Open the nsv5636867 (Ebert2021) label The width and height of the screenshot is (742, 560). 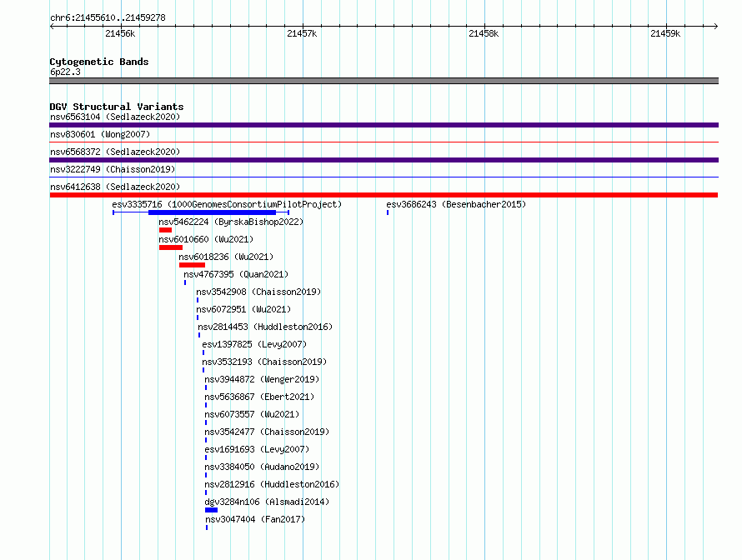[x=259, y=397]
